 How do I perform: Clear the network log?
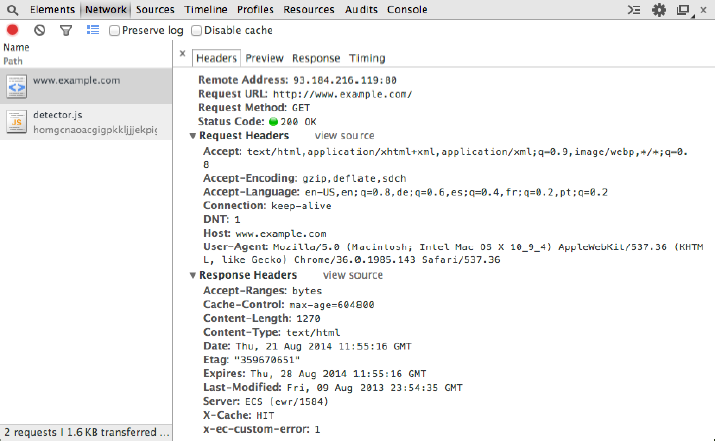40,30
